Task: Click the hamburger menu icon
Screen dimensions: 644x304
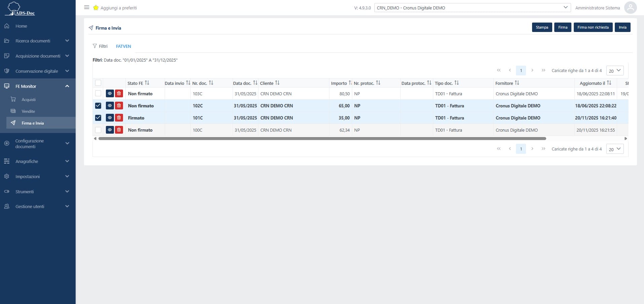Action: [86, 7]
